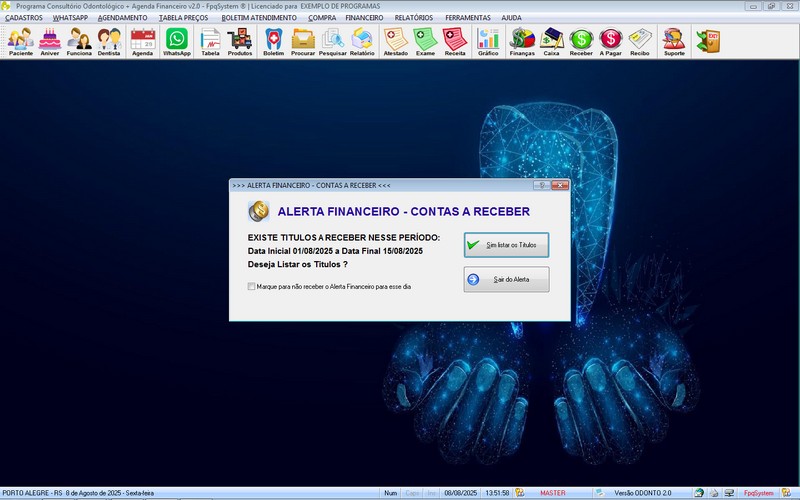Screen dimensions: 800x500
Task: Open the Exame document icon
Action: coord(426,42)
